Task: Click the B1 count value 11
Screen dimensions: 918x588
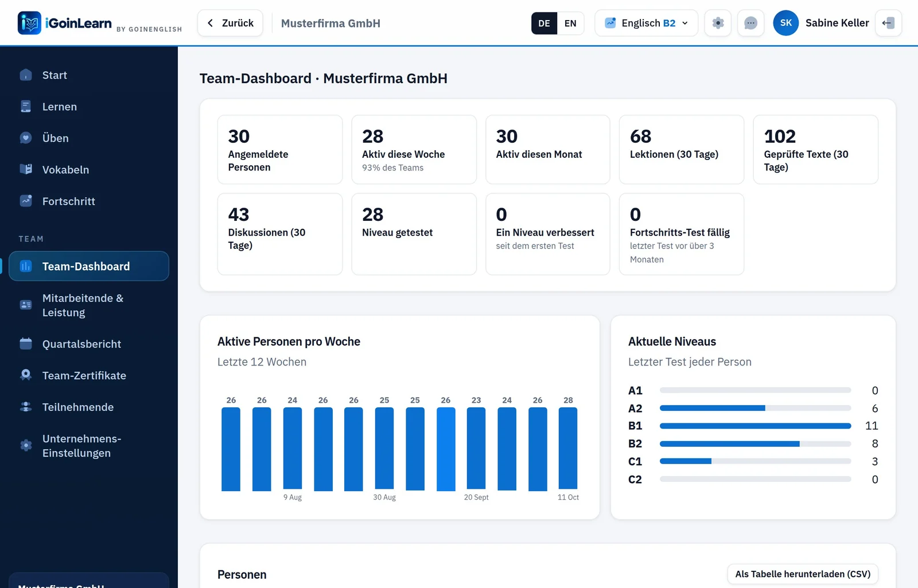Action: point(872,426)
